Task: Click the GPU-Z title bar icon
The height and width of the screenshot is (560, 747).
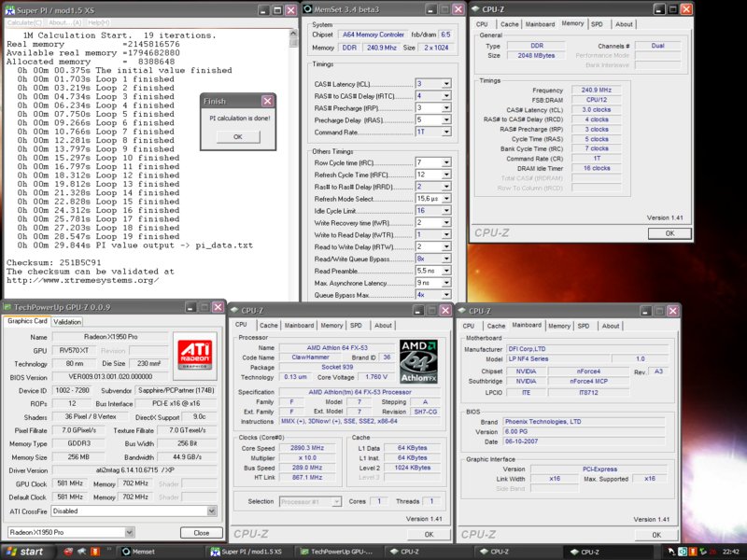Action: click(7, 307)
